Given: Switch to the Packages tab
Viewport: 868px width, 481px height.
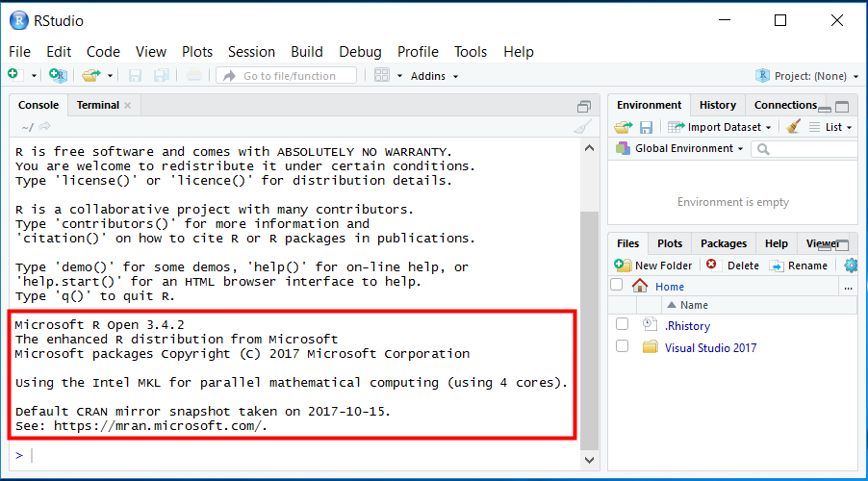Looking at the screenshot, I should 724,243.
